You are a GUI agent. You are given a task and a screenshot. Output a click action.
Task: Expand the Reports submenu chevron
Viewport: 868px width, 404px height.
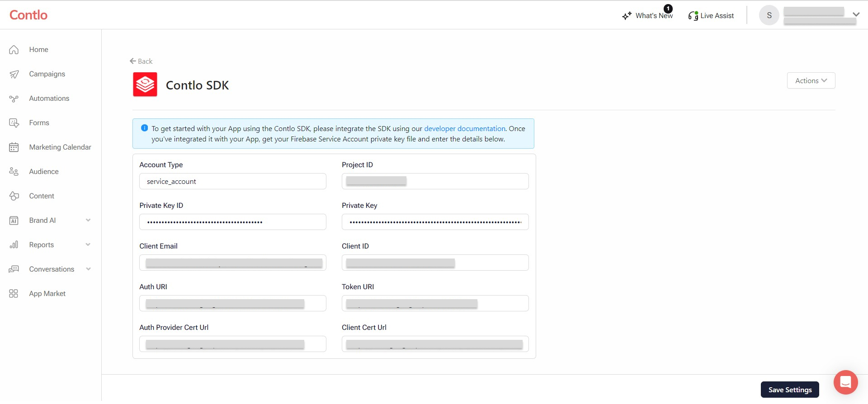click(88, 245)
